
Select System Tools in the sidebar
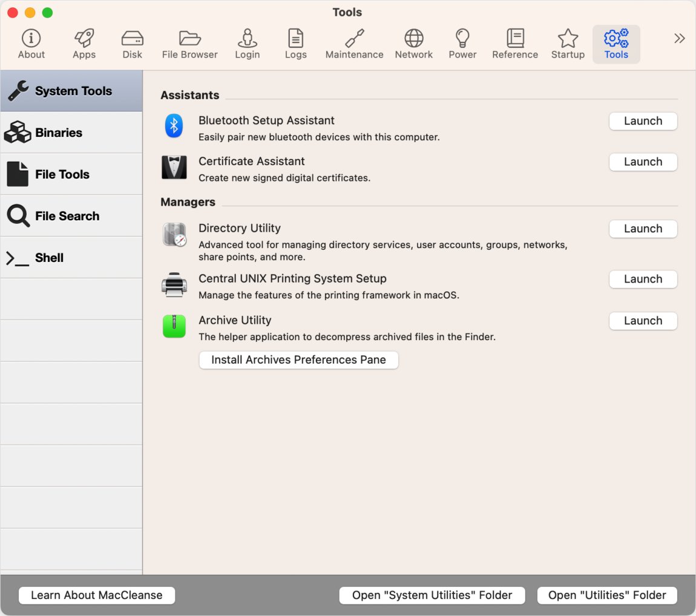pos(71,91)
